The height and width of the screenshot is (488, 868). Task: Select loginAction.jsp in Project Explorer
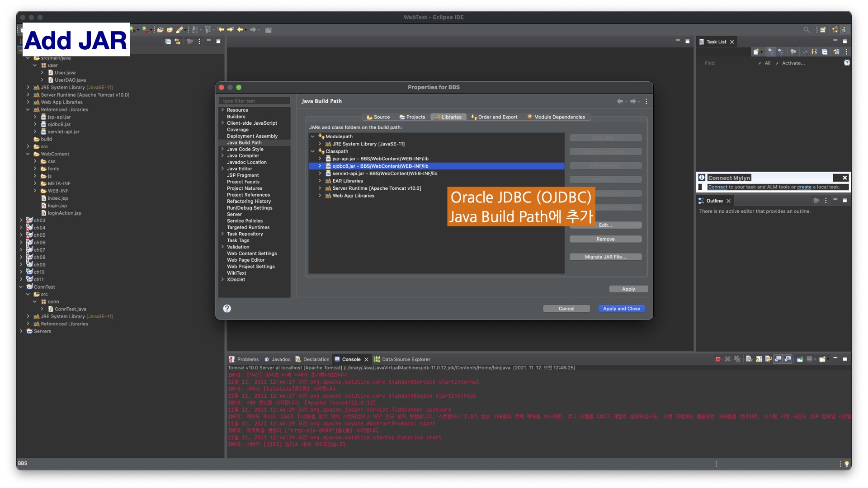point(64,213)
